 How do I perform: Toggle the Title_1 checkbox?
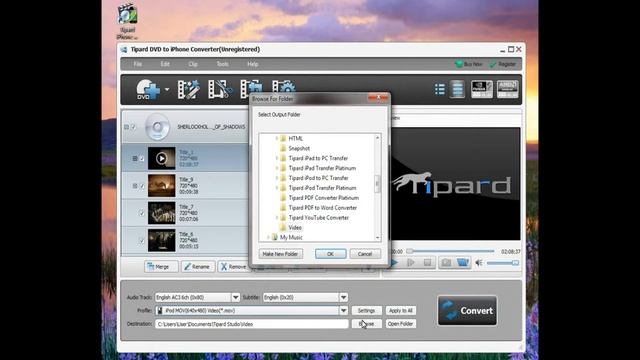[142, 158]
